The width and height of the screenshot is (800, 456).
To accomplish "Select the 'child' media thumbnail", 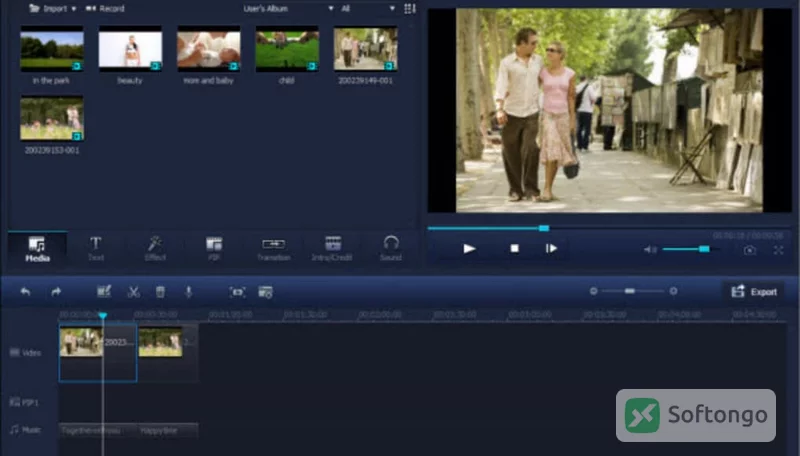I will pos(287,49).
